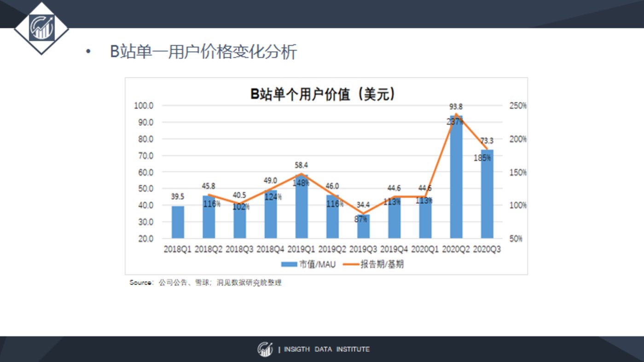Click the 2019Q3 bar

coord(363,226)
